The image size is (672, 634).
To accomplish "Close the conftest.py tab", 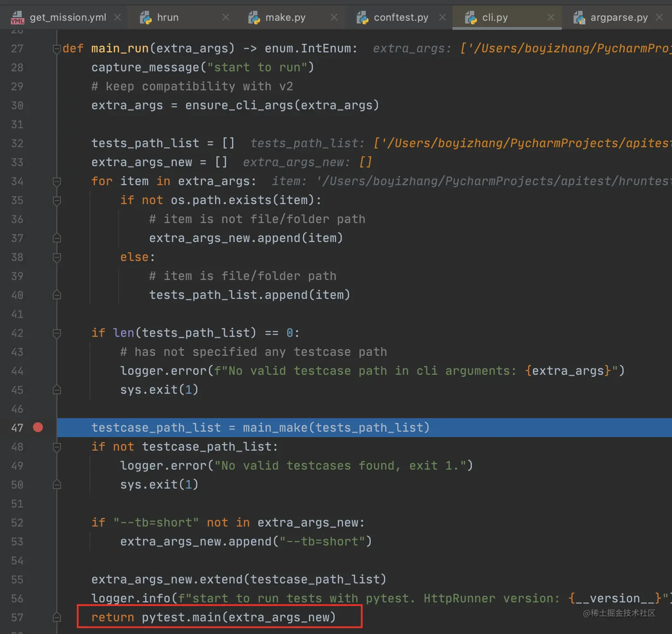I will point(443,18).
